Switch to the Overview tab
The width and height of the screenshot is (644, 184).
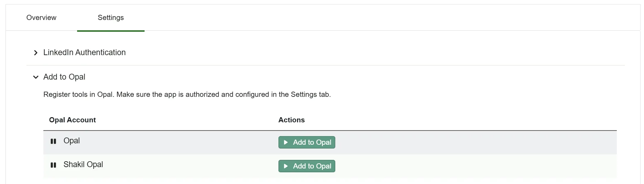coord(41,18)
